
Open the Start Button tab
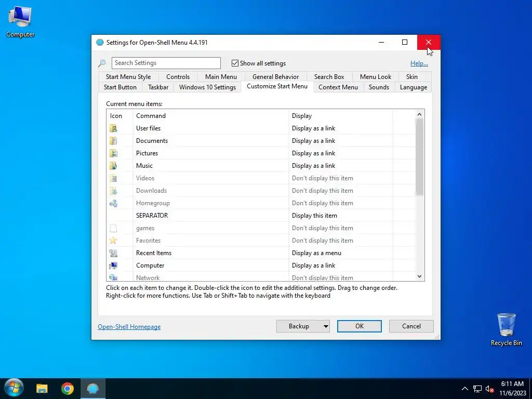[120, 87]
